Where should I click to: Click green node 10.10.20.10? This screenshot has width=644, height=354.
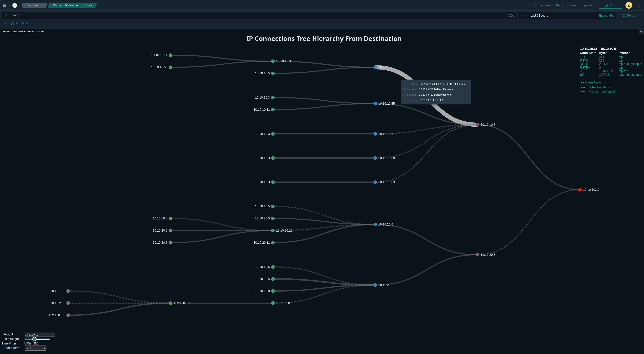[273, 230]
